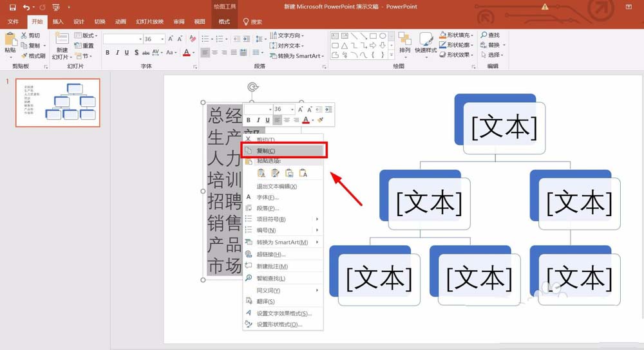Expand the Section (节) dropdown
The width and height of the screenshot is (644, 350).
[x=84, y=56]
